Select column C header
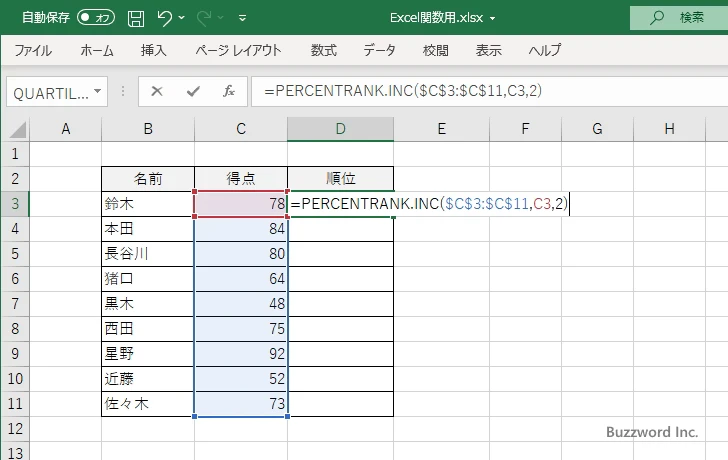Viewport: 728px width, 460px height. tap(241, 129)
